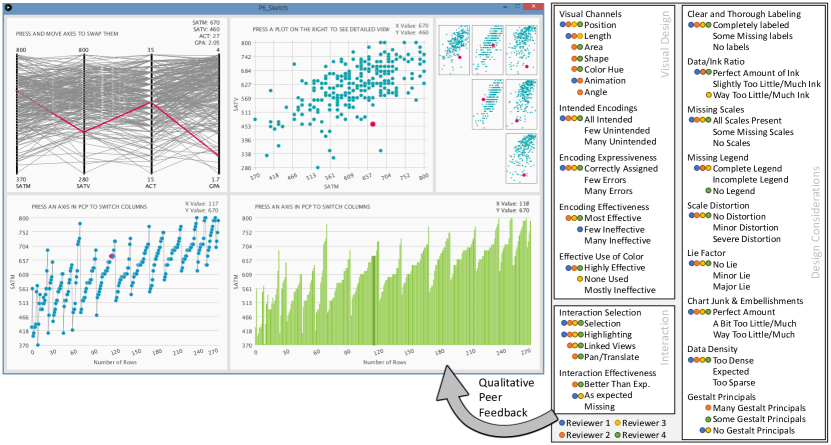The image size is (831, 445).
Task: Select 'Correctly Assigned' under Encoding Expressiveness
Action: click(x=621, y=168)
